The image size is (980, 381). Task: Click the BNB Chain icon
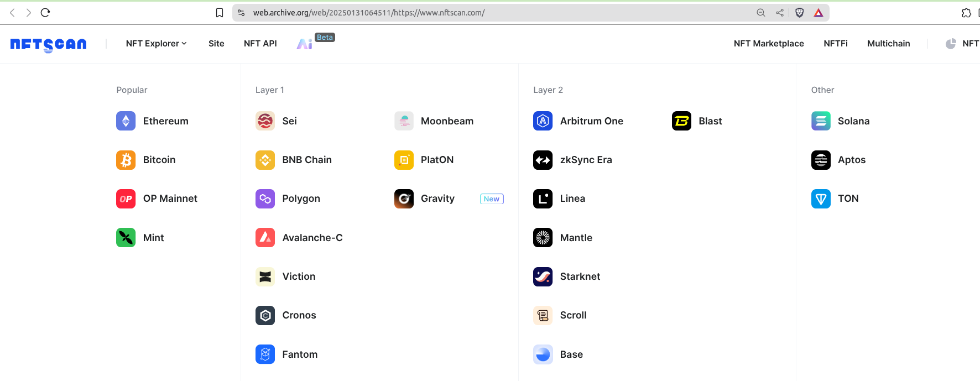pyautogui.click(x=265, y=160)
